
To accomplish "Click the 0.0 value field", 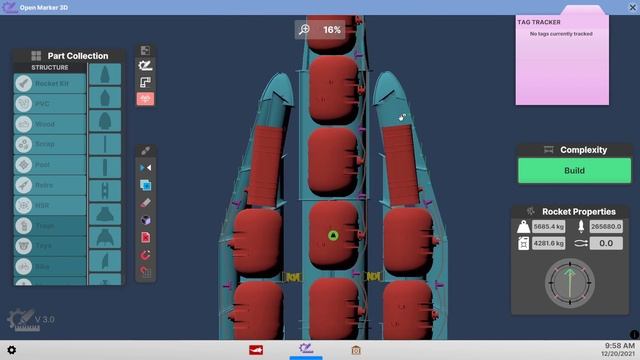I will 606,244.
